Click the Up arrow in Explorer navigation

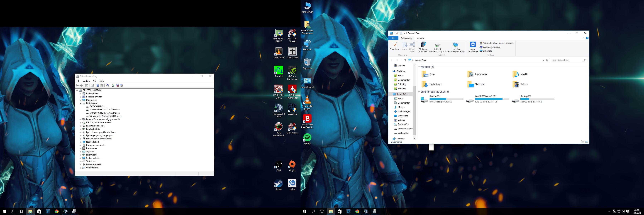[x=405, y=60]
